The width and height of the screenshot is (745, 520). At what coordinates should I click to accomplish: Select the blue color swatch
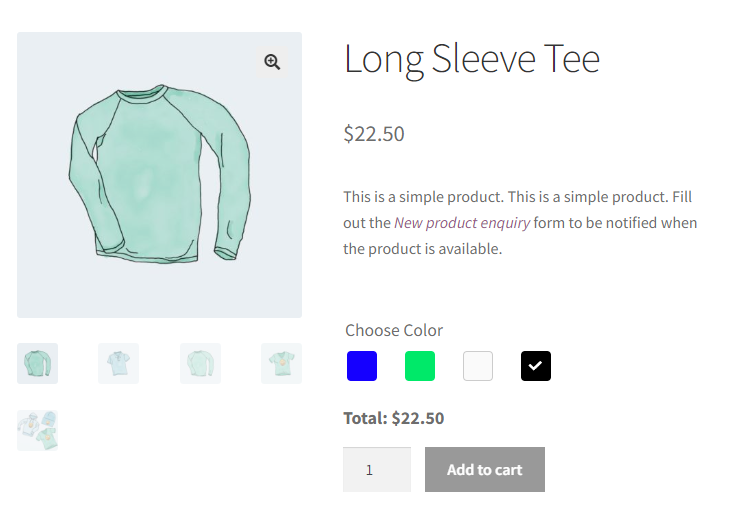(x=362, y=366)
